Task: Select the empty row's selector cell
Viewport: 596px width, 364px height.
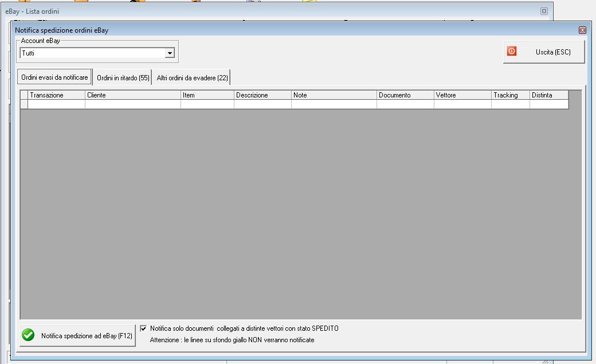Action: (x=24, y=104)
